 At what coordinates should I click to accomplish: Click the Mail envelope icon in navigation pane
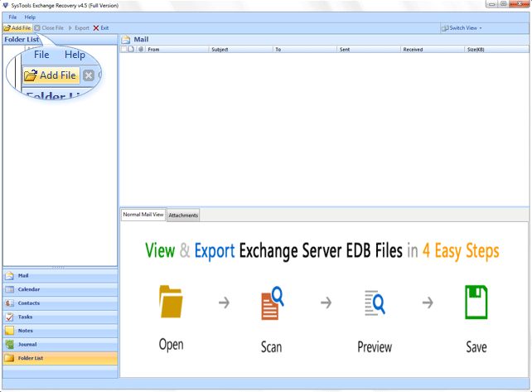pos(9,276)
